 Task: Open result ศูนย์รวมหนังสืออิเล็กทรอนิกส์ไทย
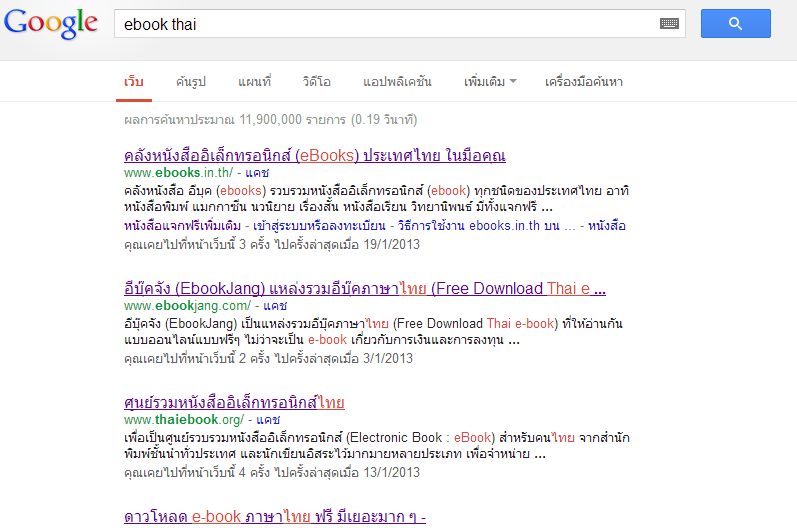[234, 402]
